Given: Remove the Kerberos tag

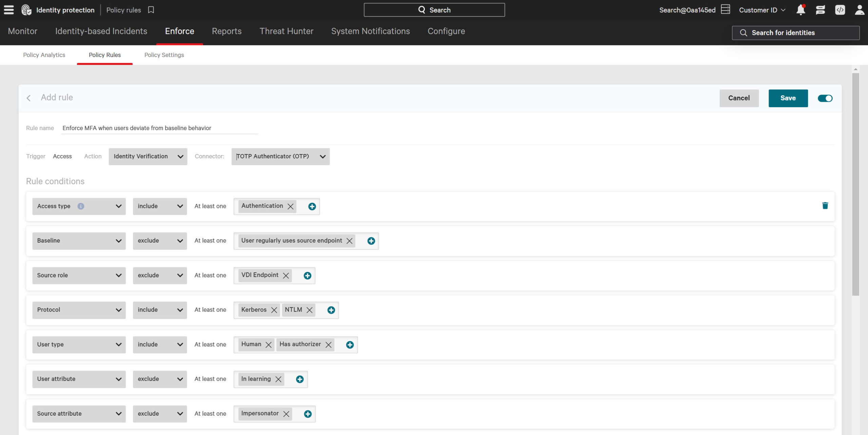Looking at the screenshot, I should click(x=274, y=310).
